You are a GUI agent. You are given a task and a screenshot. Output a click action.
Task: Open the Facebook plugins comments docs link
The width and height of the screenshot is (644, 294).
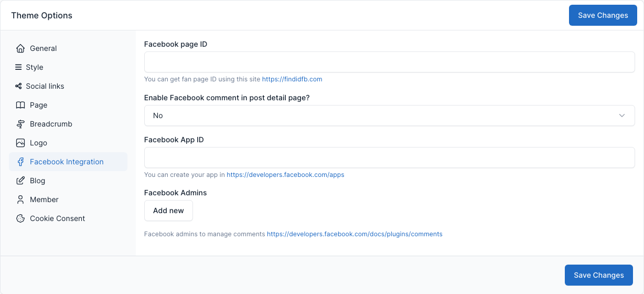[355, 234]
